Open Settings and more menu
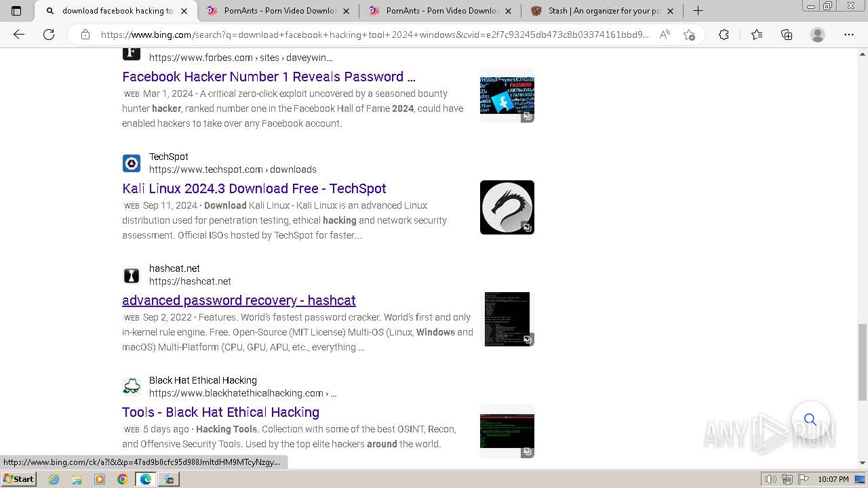Screen dimensions: 868x488 click(849, 35)
